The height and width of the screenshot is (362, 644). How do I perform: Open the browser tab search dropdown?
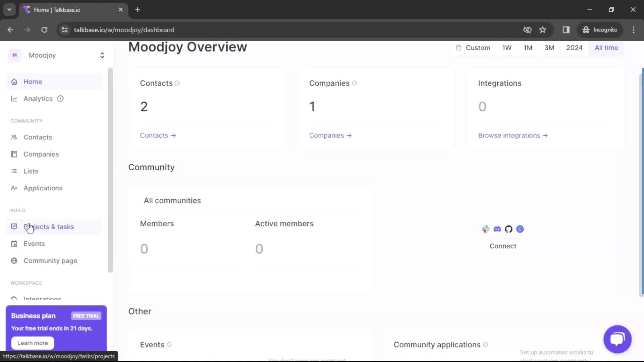point(9,9)
